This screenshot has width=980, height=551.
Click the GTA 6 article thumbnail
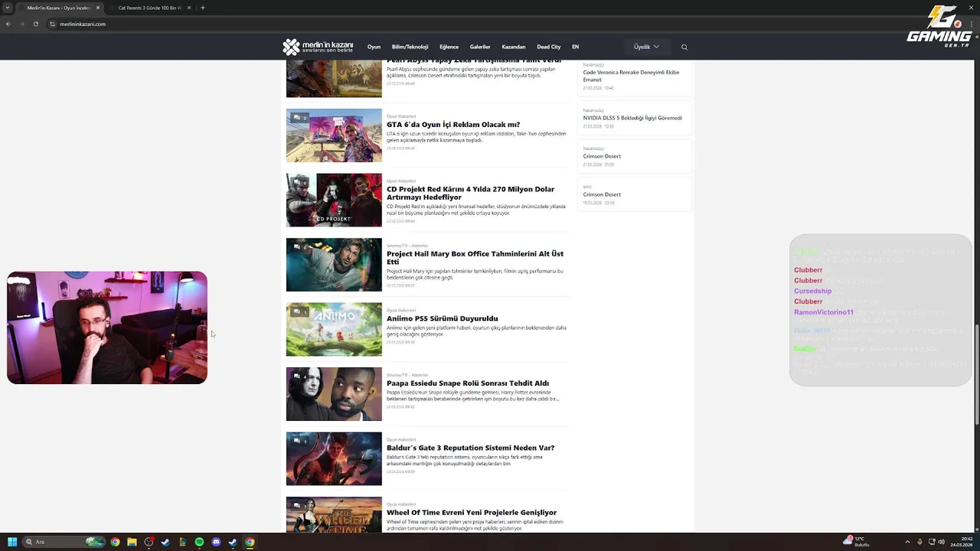click(334, 135)
